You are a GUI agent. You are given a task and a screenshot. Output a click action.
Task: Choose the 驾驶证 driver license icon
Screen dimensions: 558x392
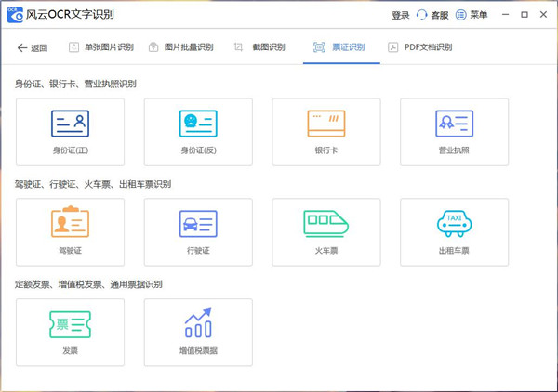70,222
